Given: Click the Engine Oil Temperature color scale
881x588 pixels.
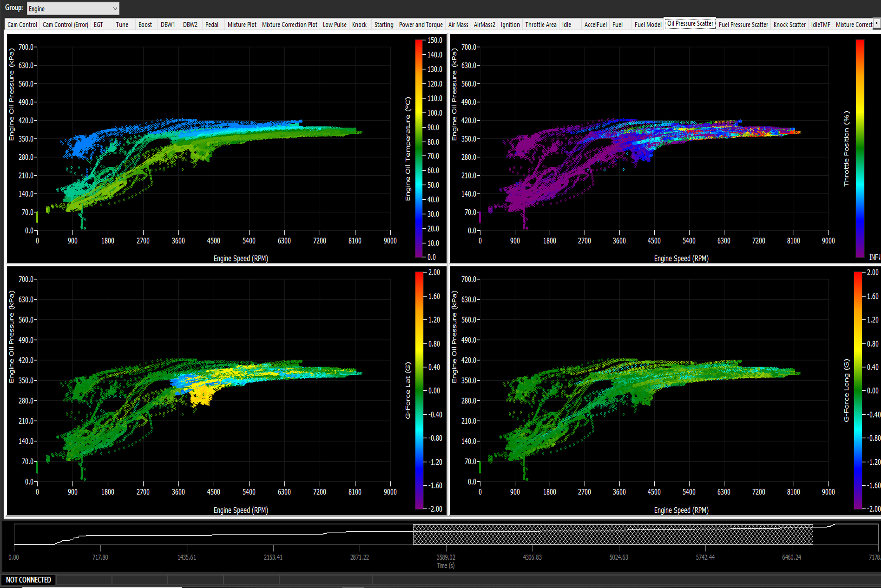Looking at the screenshot, I should (419, 148).
